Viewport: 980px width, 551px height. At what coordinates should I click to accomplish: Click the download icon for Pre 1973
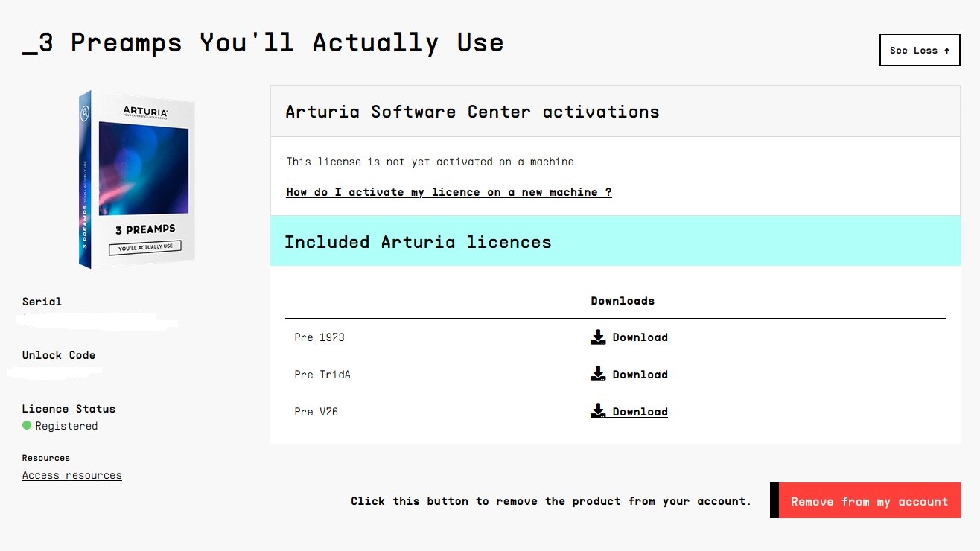click(x=598, y=337)
